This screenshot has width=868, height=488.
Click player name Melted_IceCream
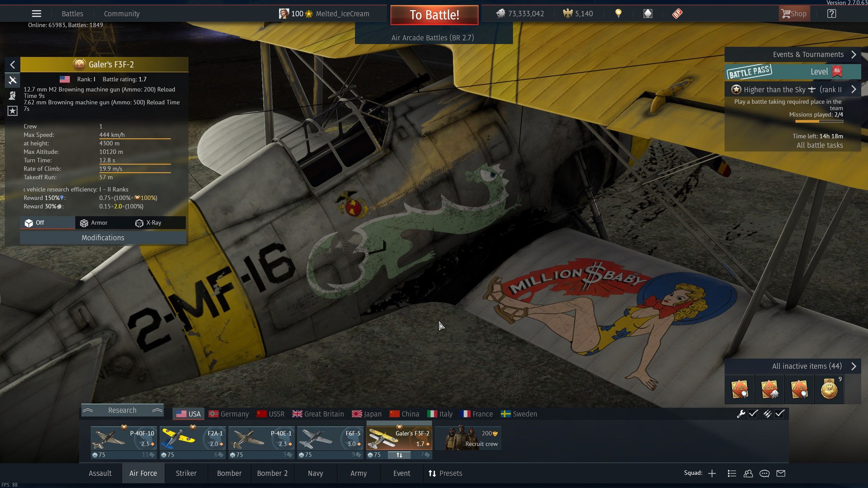pyautogui.click(x=342, y=14)
